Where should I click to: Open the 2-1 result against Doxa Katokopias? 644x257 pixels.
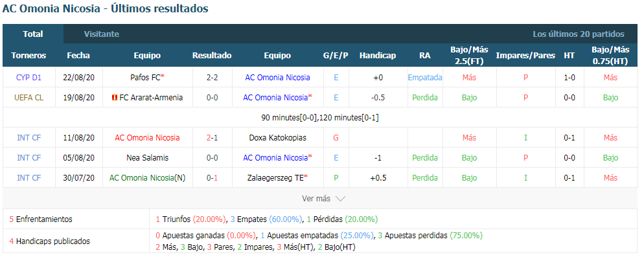point(212,137)
